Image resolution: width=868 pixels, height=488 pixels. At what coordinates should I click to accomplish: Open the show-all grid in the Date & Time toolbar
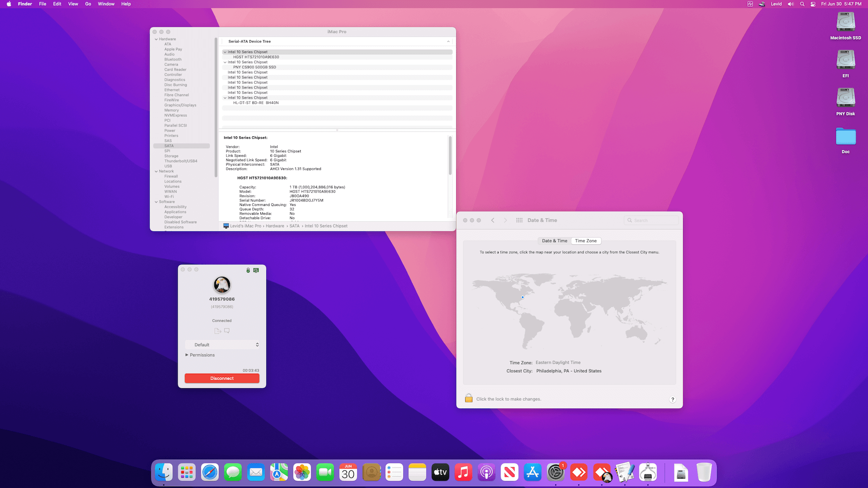[519, 220]
